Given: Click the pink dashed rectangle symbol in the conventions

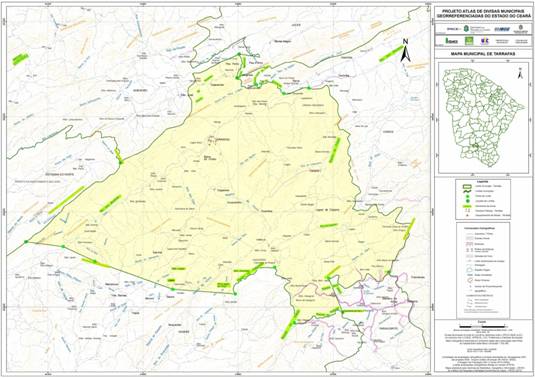Looking at the screenshot, I should point(469,244).
